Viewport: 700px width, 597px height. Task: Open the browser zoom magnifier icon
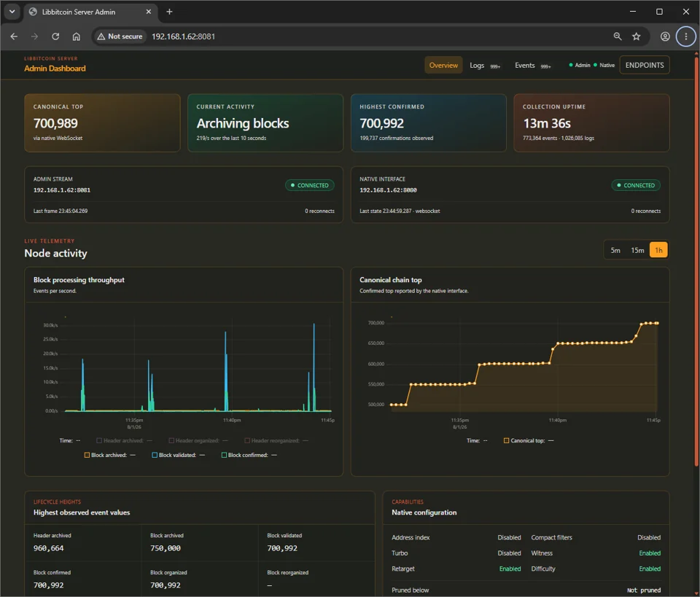(x=618, y=36)
